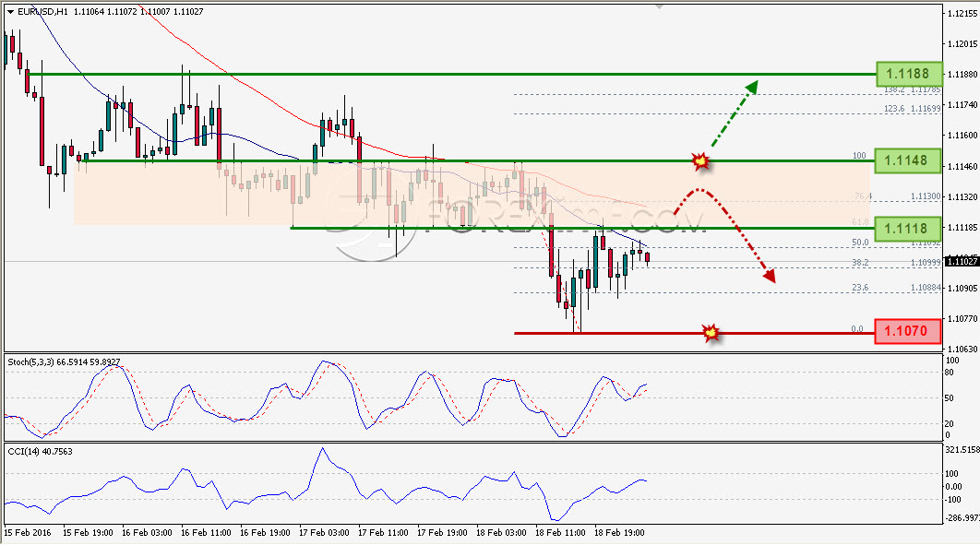Open the chart menu triangle beside EURUSD,H1
This screenshot has width=980, height=545.
point(11,11)
